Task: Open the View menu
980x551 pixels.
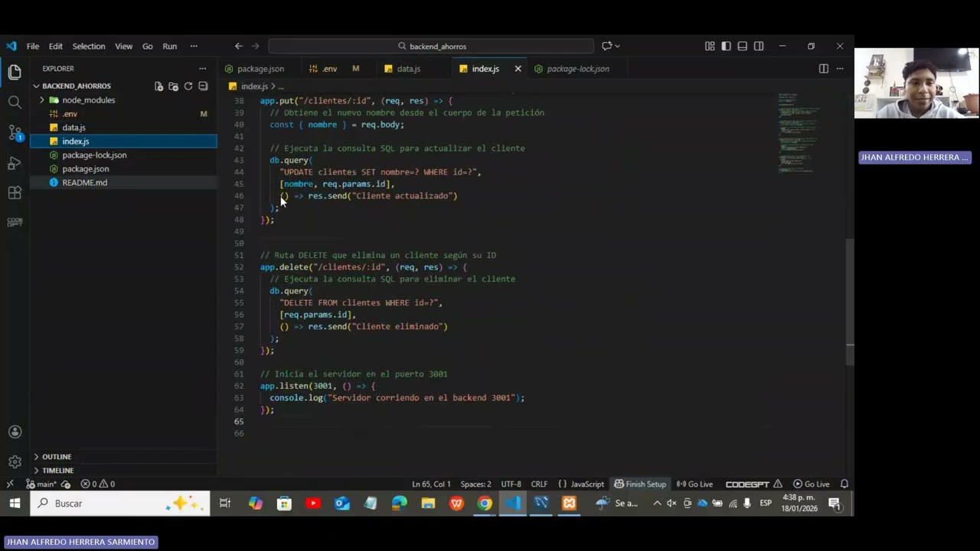Action: click(x=123, y=46)
